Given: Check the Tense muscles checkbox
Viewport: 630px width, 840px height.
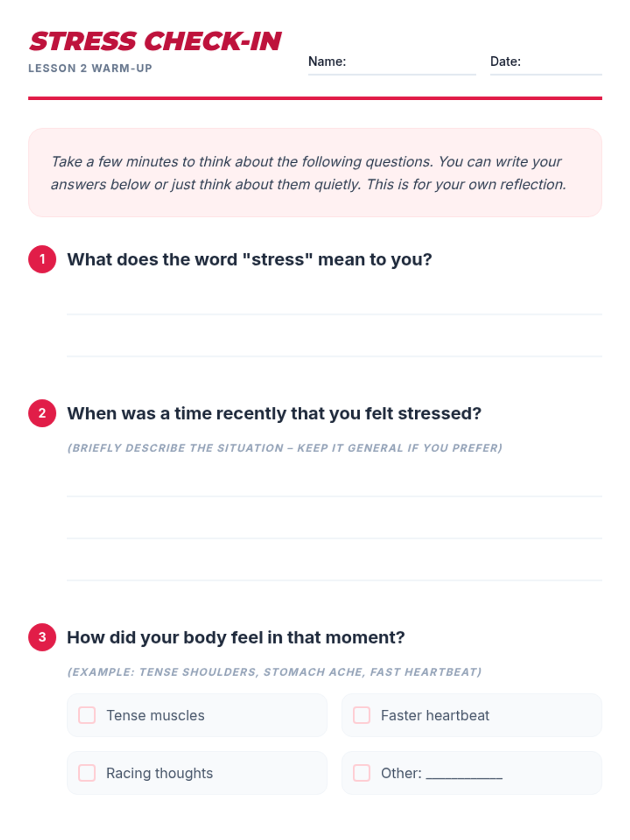Looking at the screenshot, I should click(x=87, y=715).
